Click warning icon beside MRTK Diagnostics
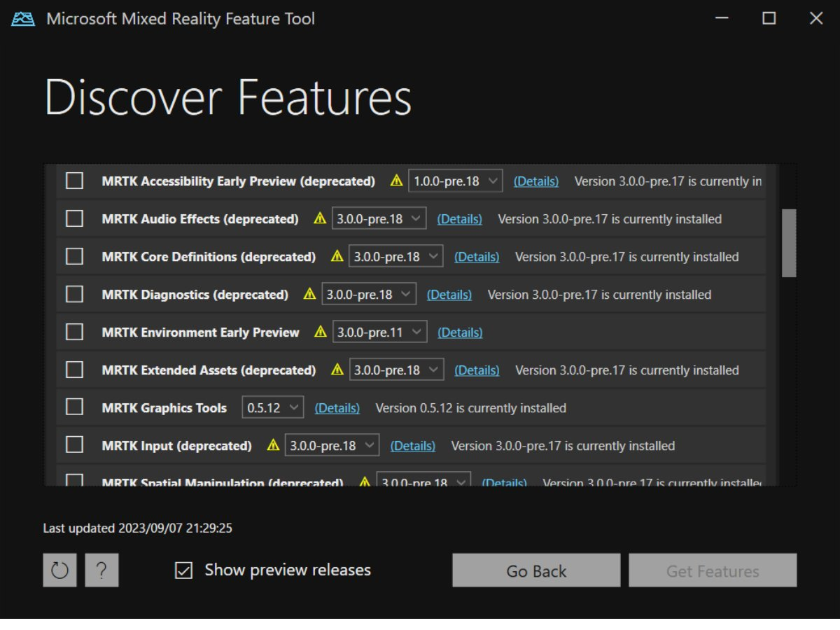The height and width of the screenshot is (630, 840). [x=310, y=294]
